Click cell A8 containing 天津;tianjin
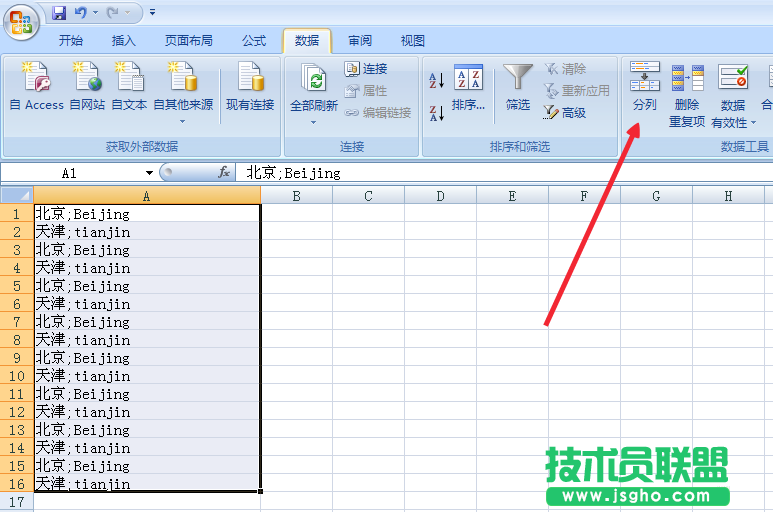773x512 pixels. tap(147, 340)
